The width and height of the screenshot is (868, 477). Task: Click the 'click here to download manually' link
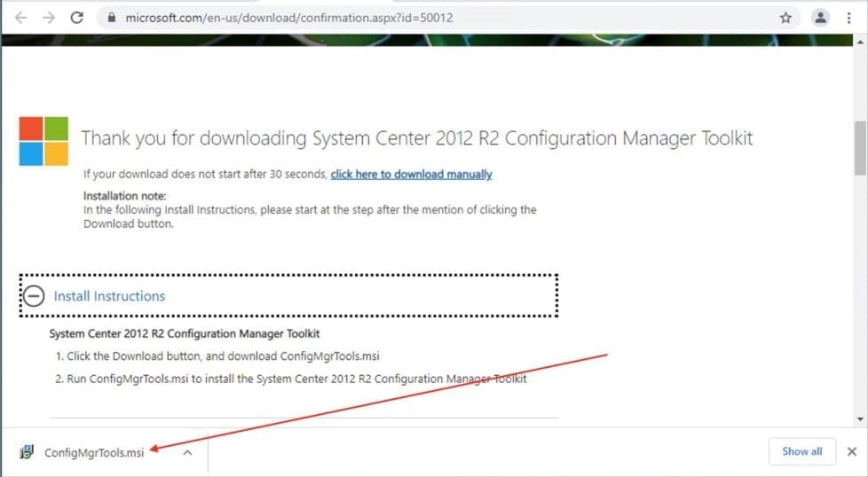pyautogui.click(x=411, y=175)
